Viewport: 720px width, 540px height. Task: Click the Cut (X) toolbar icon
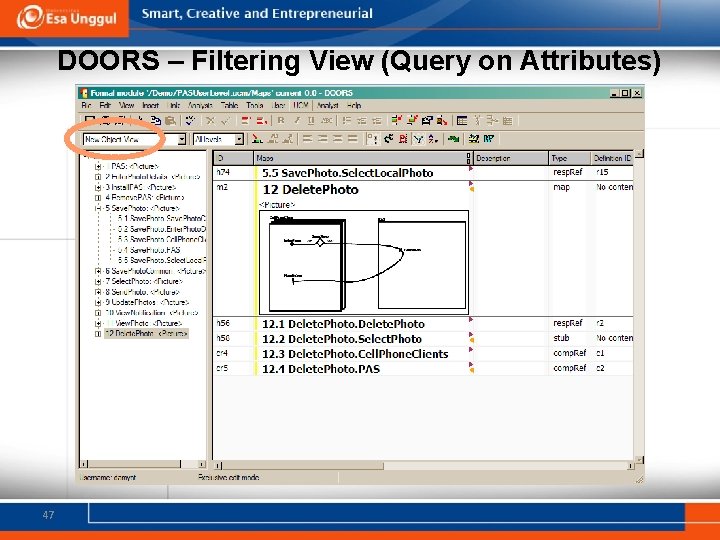pyautogui.click(x=210, y=121)
